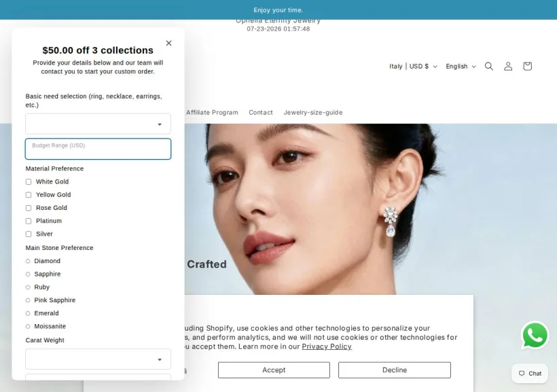Open the Carat Weight dropdown
Viewport: 557px width, 392px height.
[x=98, y=359]
